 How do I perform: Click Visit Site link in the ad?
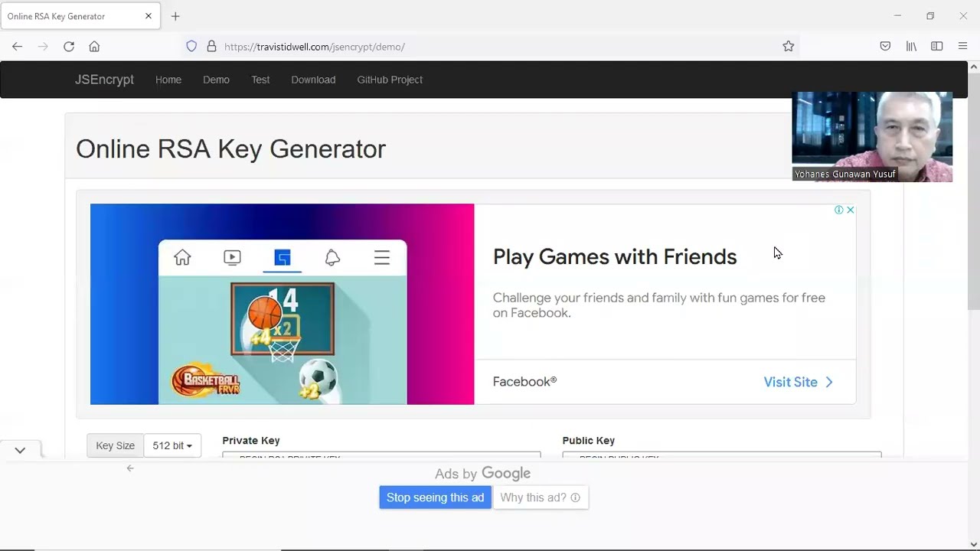798,382
